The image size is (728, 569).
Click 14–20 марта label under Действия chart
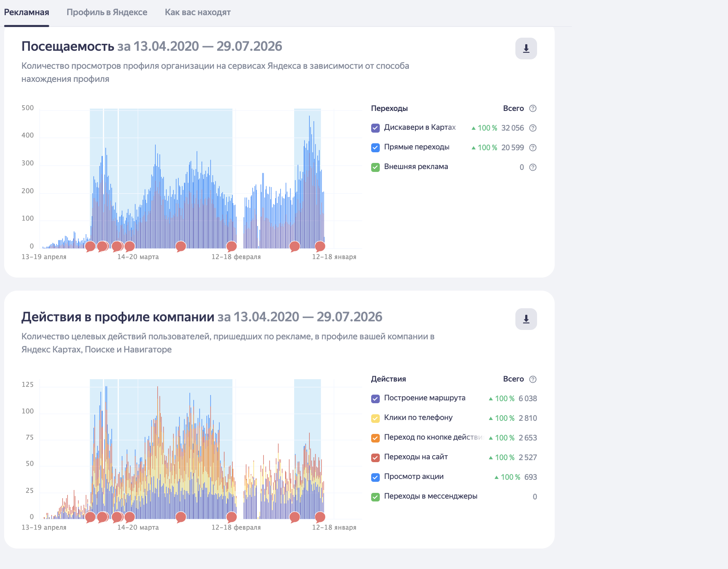pyautogui.click(x=138, y=528)
